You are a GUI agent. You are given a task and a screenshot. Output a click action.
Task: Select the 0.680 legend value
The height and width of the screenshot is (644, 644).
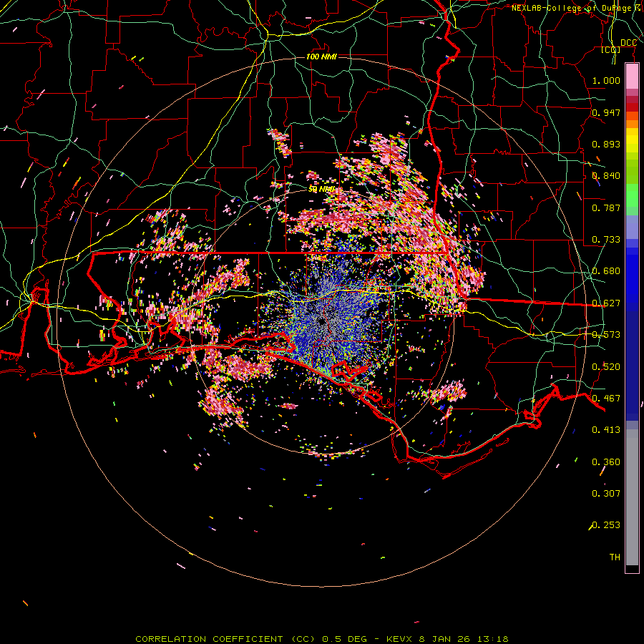tap(606, 271)
